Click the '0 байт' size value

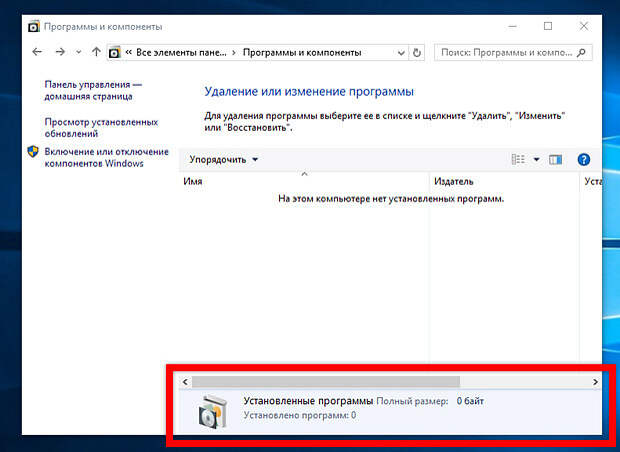tap(470, 401)
